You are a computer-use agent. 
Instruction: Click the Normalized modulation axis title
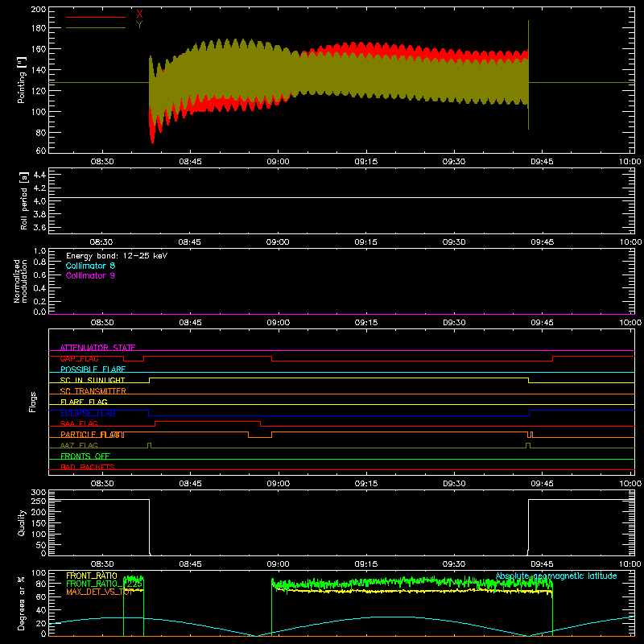pos(20,281)
